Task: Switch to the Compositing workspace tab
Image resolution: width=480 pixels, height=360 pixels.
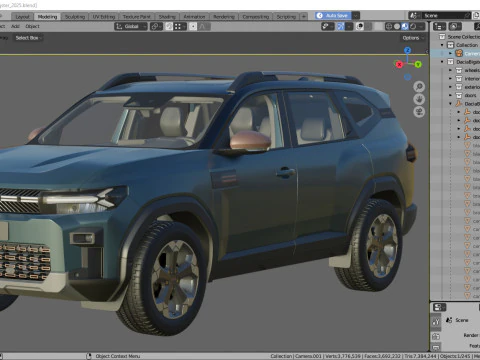Action: [256, 17]
